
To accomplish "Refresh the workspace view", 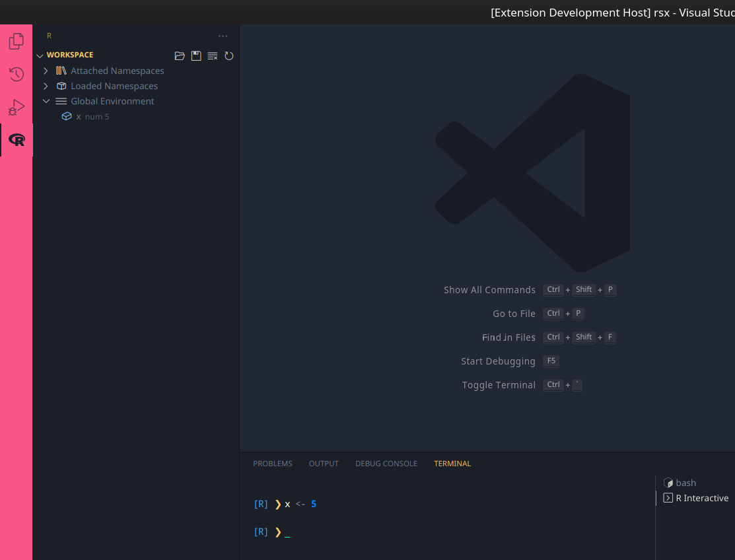I will (228, 55).
